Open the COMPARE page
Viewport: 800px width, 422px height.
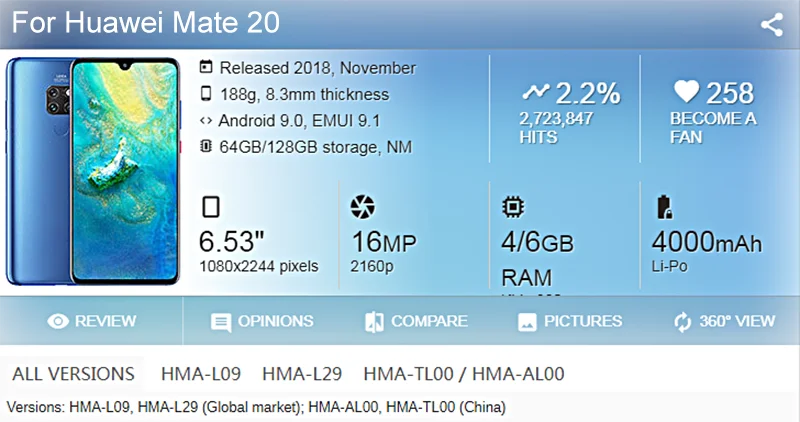(416, 321)
